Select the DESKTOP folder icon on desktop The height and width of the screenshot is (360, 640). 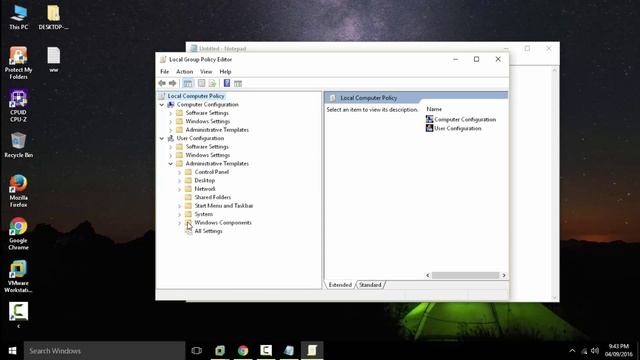pyautogui.click(x=53, y=17)
